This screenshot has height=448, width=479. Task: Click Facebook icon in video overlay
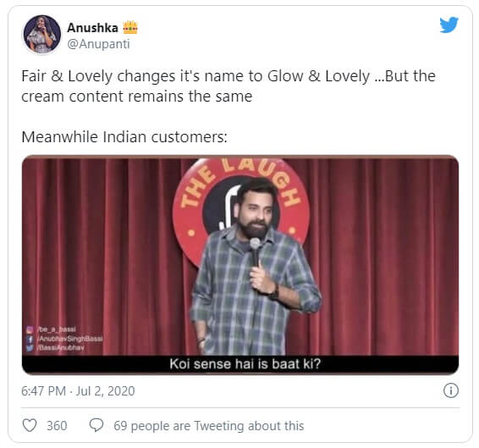click(x=30, y=339)
